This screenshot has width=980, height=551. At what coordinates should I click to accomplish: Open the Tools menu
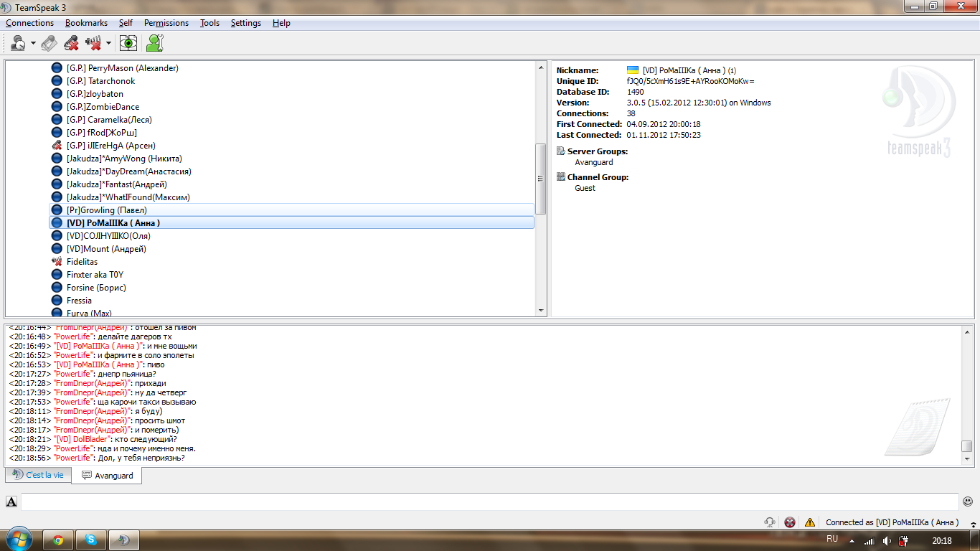pos(209,23)
